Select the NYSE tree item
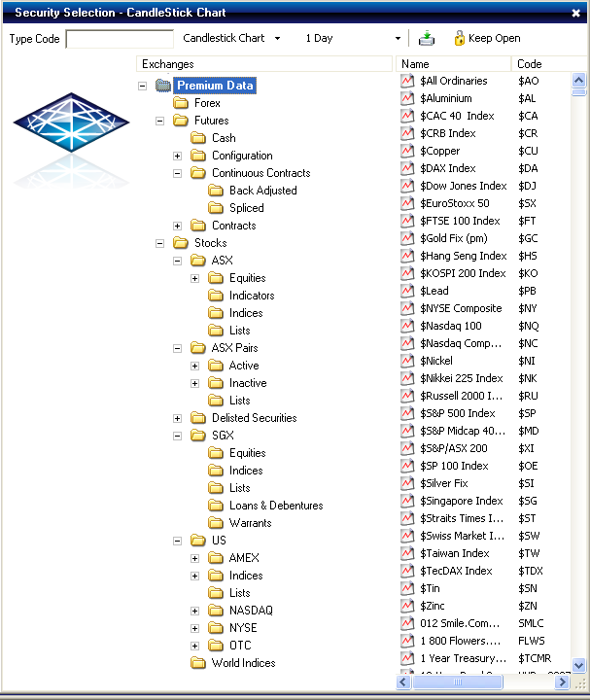The width and height of the screenshot is (590, 700). pos(243,628)
